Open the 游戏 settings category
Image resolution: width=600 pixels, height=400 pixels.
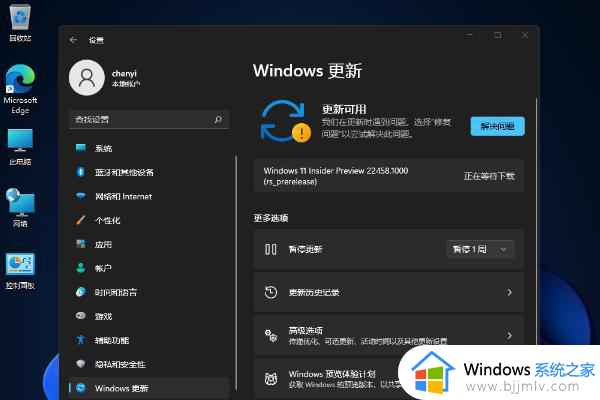(149, 316)
